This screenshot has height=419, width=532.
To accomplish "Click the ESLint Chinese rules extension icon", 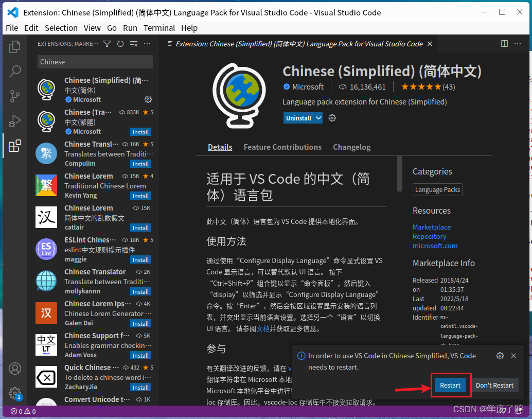I will (x=46, y=249).
